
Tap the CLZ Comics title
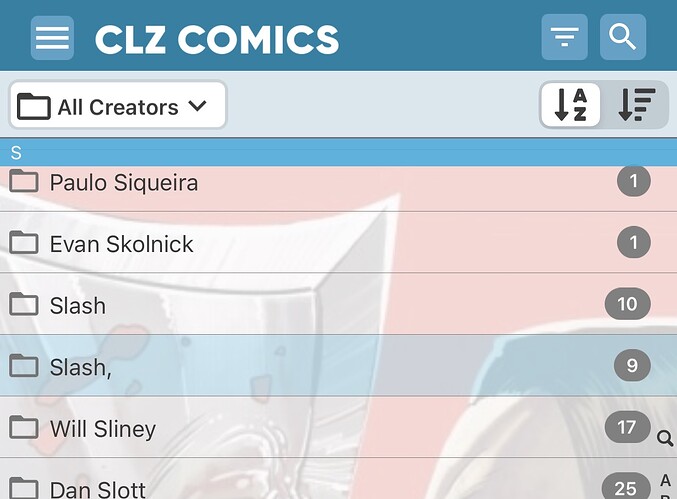click(x=217, y=39)
